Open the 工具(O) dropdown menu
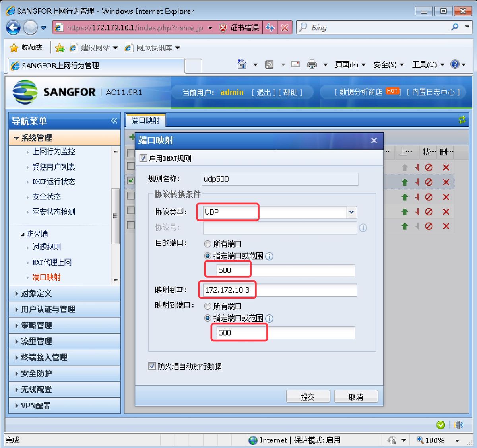477x448 pixels. (425, 64)
